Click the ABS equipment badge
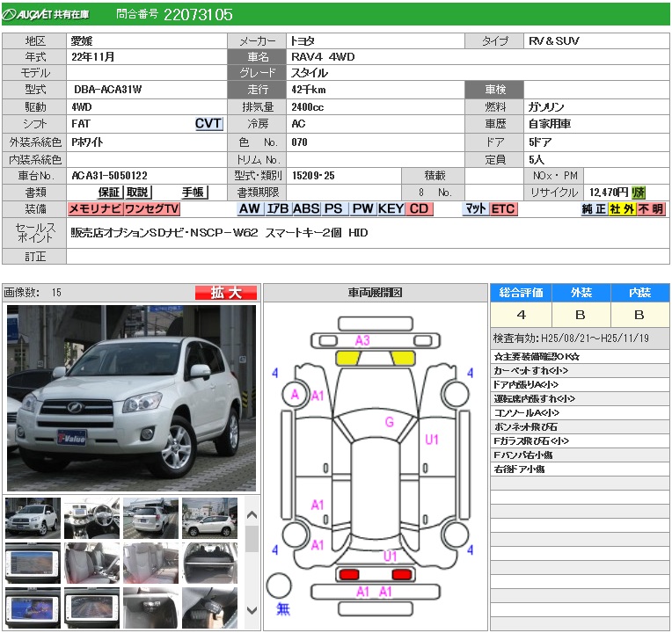 [x=305, y=208]
